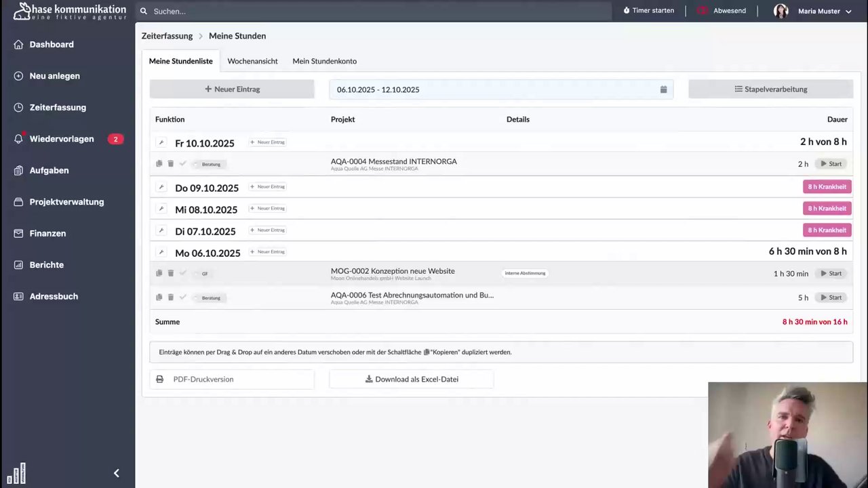Viewport: 868px width, 488px height.
Task: Add Neuer Eintrag for Di 07.10.2025
Action: pyautogui.click(x=267, y=230)
